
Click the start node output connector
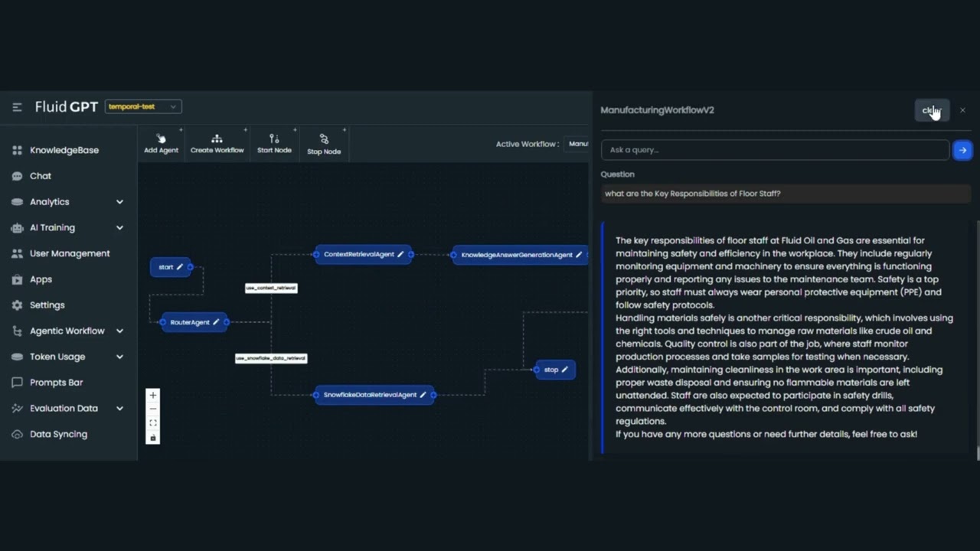tap(191, 267)
